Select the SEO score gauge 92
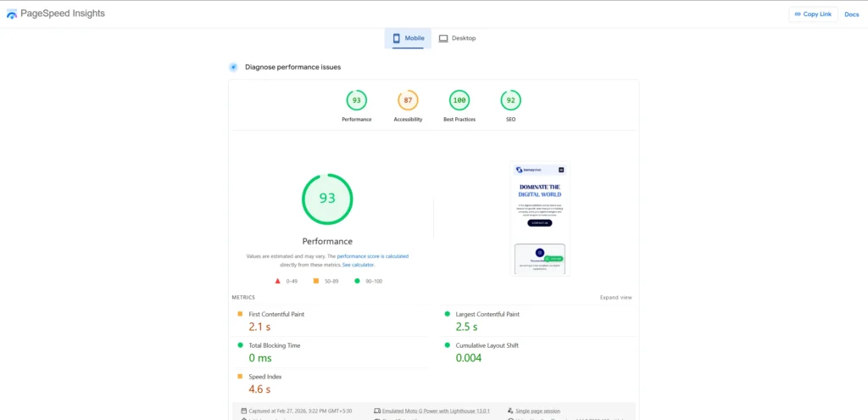 coord(510,100)
